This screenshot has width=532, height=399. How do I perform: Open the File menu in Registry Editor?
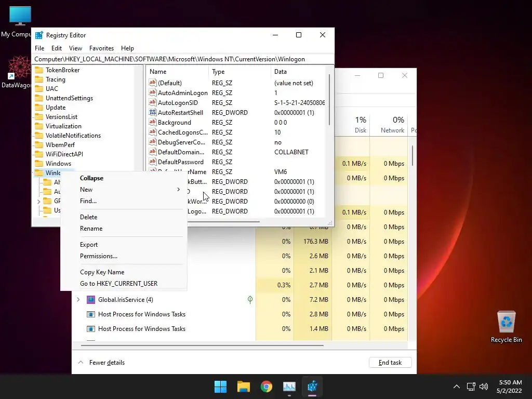[39, 48]
